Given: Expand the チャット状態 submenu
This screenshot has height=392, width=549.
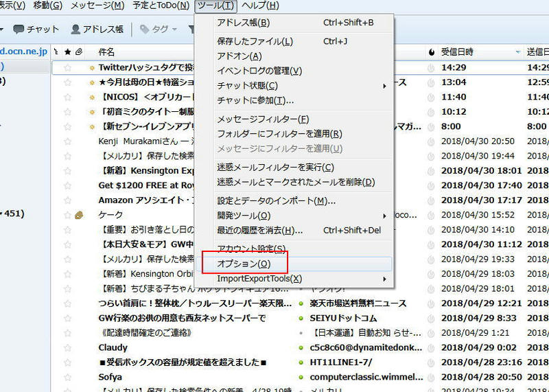Looking at the screenshot, I should pos(384,86).
